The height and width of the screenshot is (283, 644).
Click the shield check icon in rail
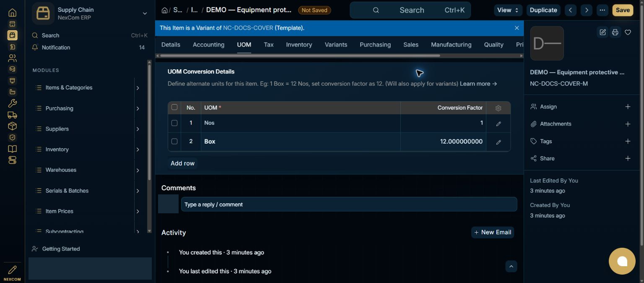pyautogui.click(x=12, y=137)
